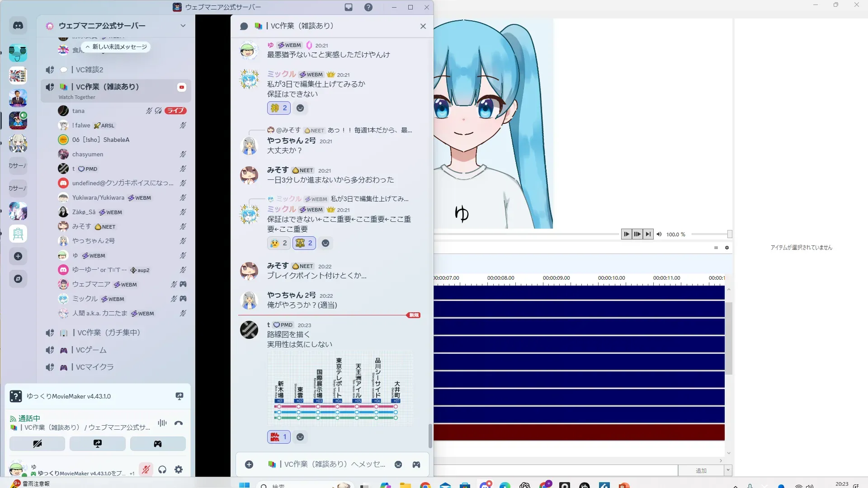Image resolution: width=868 pixels, height=488 pixels.
Task: Add a server with the plus icon
Action: tap(18, 256)
